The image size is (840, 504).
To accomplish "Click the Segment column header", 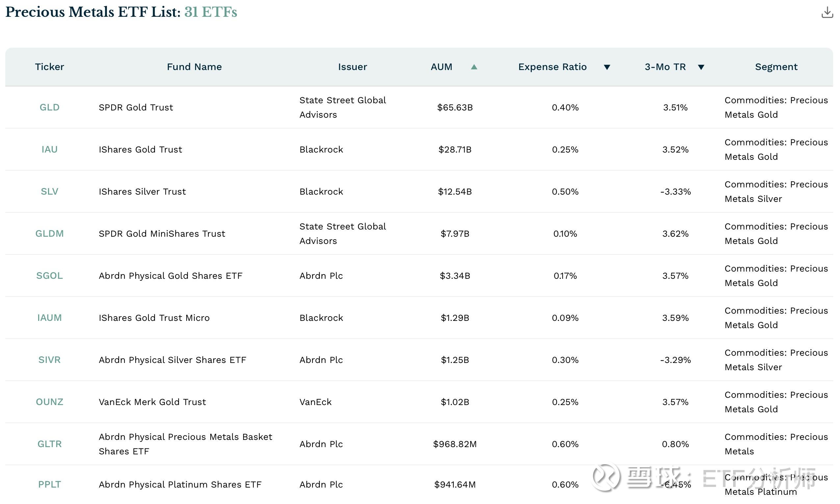I will click(x=776, y=67).
